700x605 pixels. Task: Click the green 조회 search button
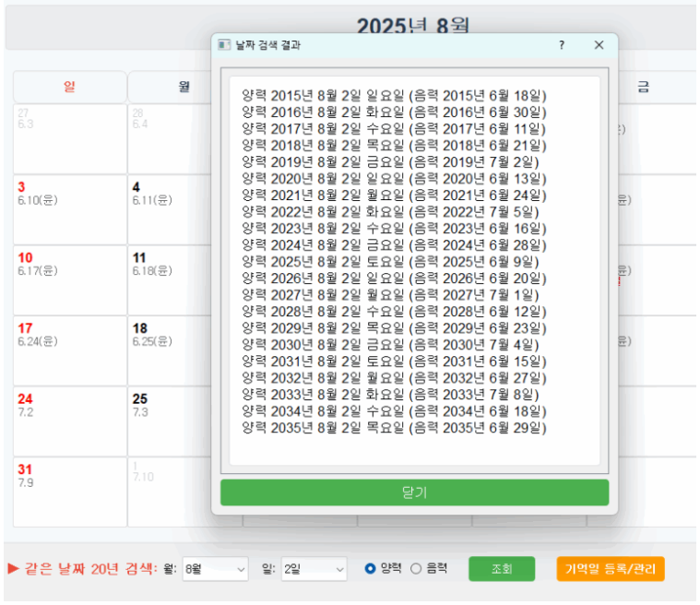point(501,569)
